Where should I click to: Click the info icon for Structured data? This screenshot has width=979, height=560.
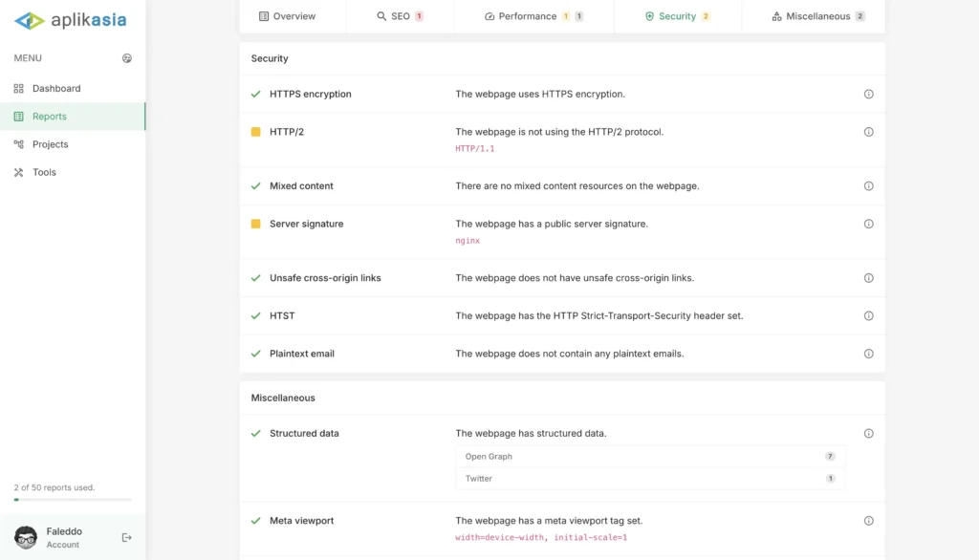[x=868, y=434]
